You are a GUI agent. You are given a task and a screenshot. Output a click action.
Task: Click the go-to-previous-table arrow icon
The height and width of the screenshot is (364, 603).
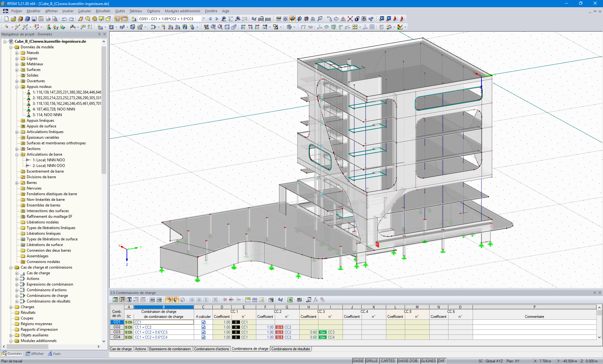pos(152,300)
